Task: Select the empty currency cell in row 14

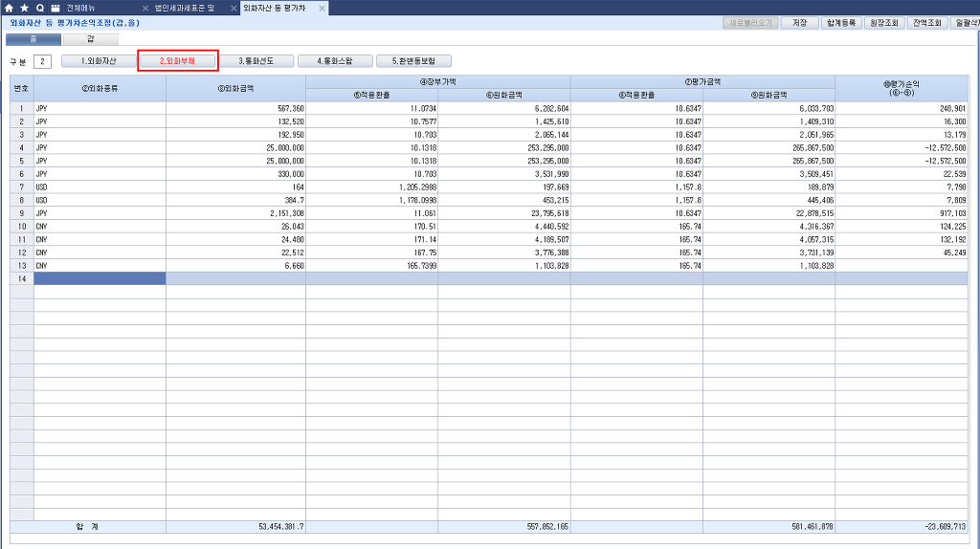Action: click(100, 278)
